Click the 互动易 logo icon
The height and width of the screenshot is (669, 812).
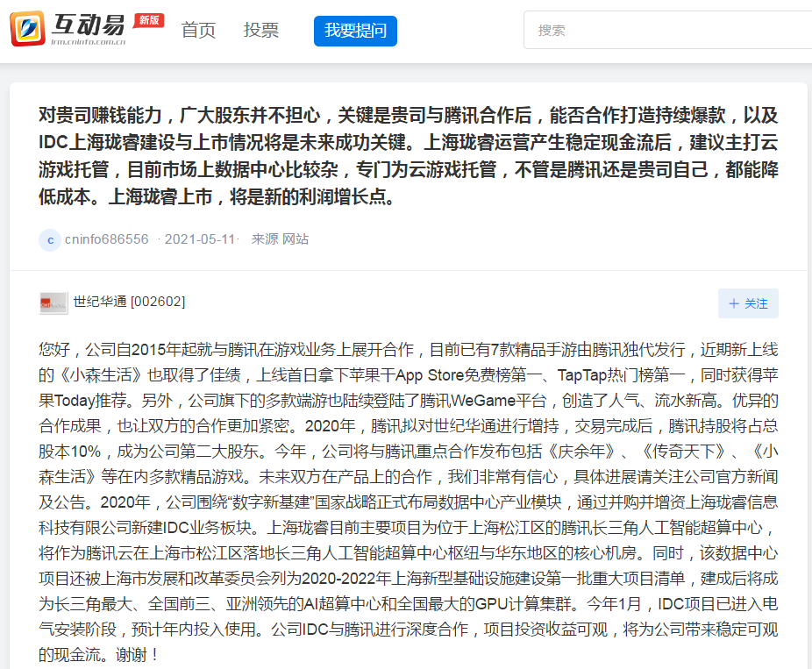27,29
